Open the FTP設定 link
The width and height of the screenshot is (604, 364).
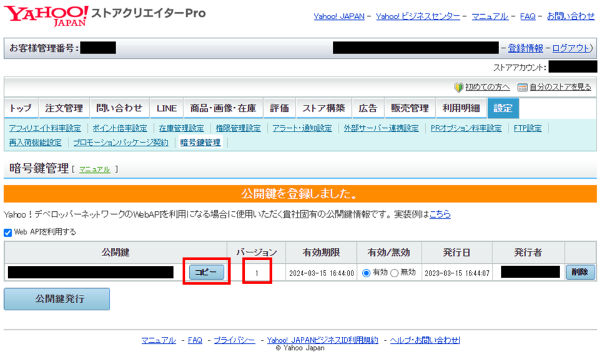[527, 128]
